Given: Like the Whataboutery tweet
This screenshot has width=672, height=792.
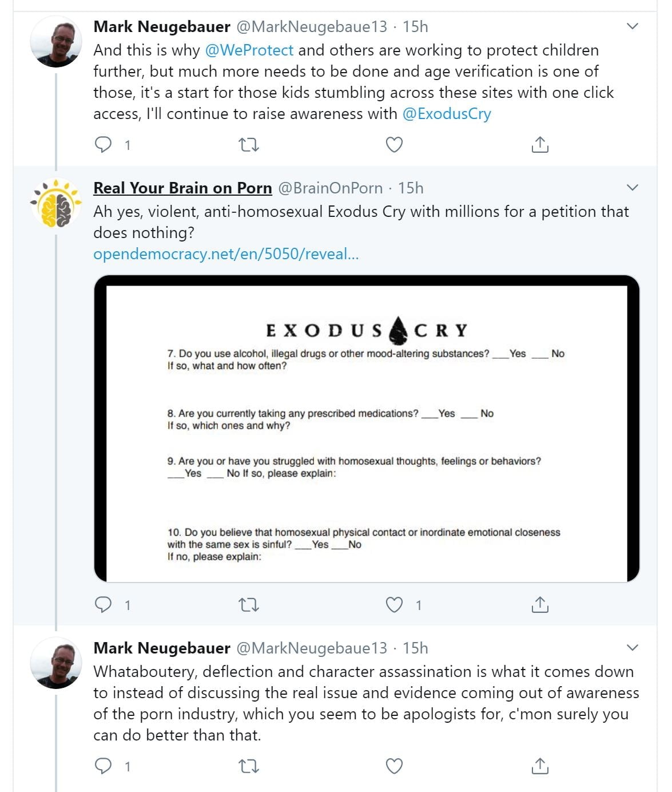Looking at the screenshot, I should pyautogui.click(x=394, y=766).
